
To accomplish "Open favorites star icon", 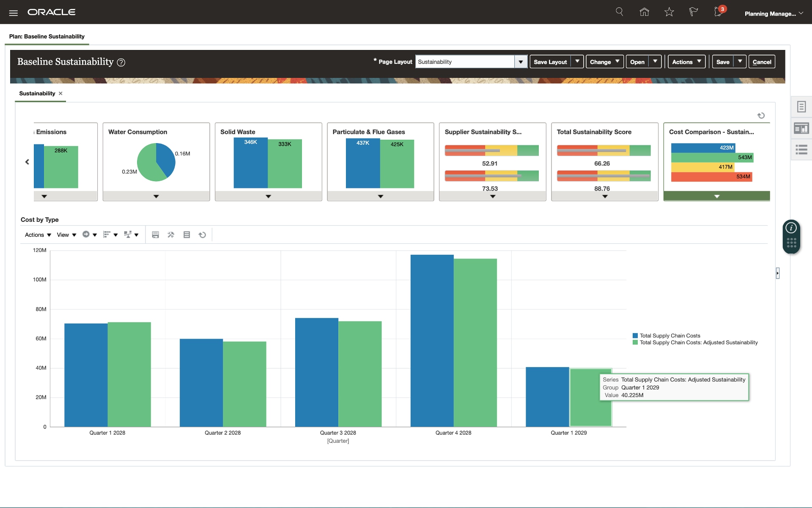I will click(669, 12).
